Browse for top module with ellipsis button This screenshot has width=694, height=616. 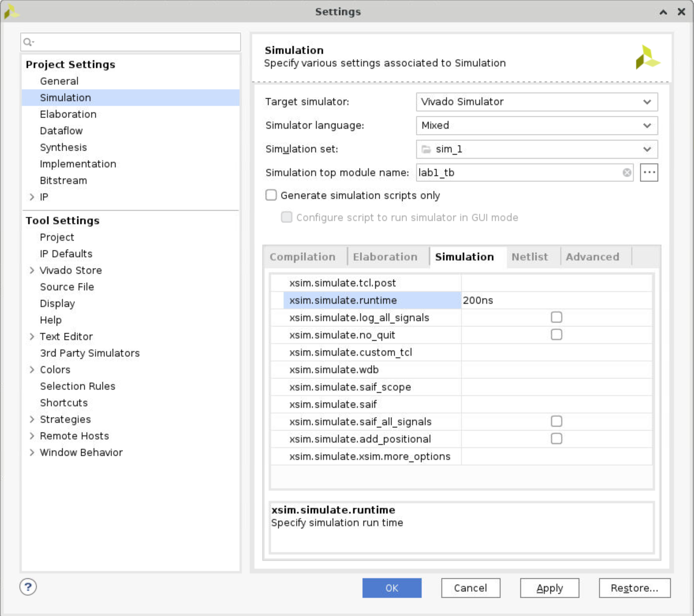click(649, 172)
